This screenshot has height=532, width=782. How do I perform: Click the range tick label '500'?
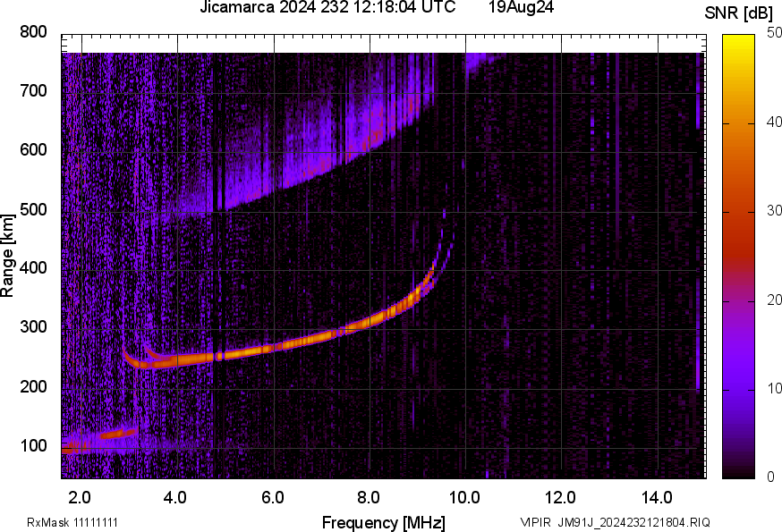click(33, 209)
